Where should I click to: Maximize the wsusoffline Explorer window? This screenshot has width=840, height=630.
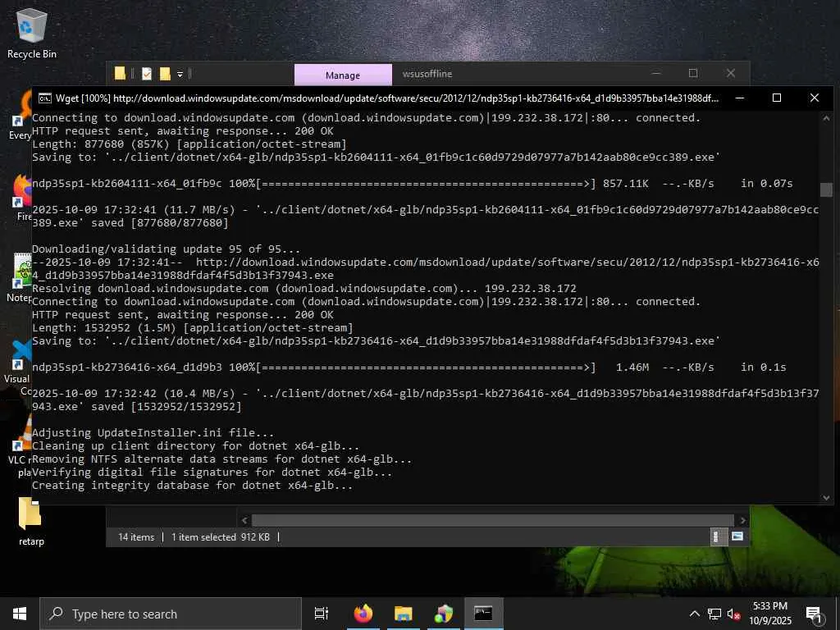(x=693, y=73)
